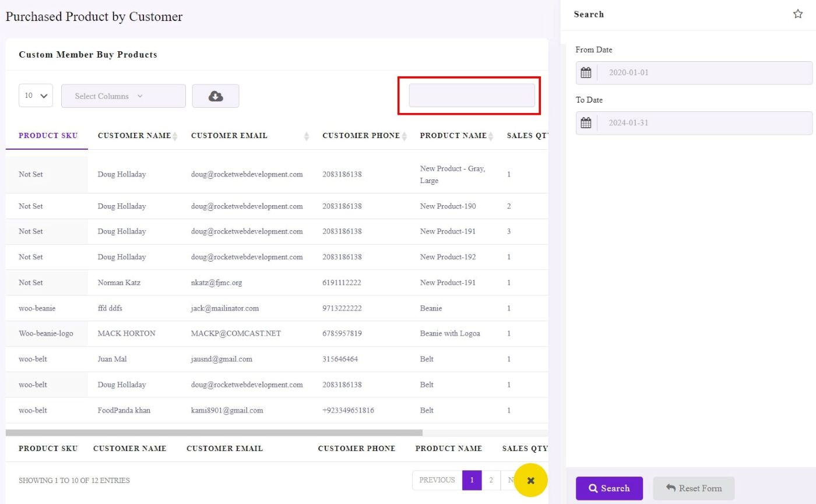Click the star favorite icon in Search panel

pos(797,14)
